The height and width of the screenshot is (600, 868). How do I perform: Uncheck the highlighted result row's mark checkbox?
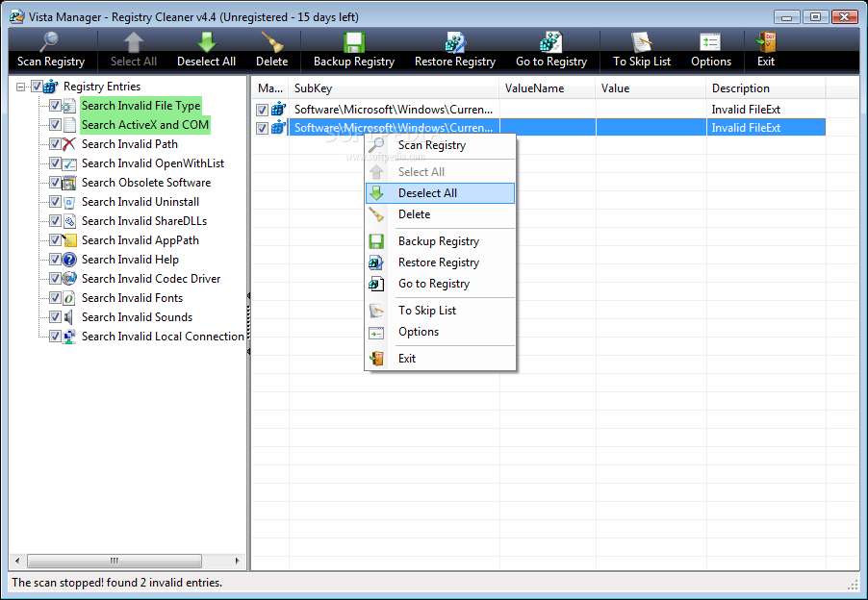(x=263, y=128)
